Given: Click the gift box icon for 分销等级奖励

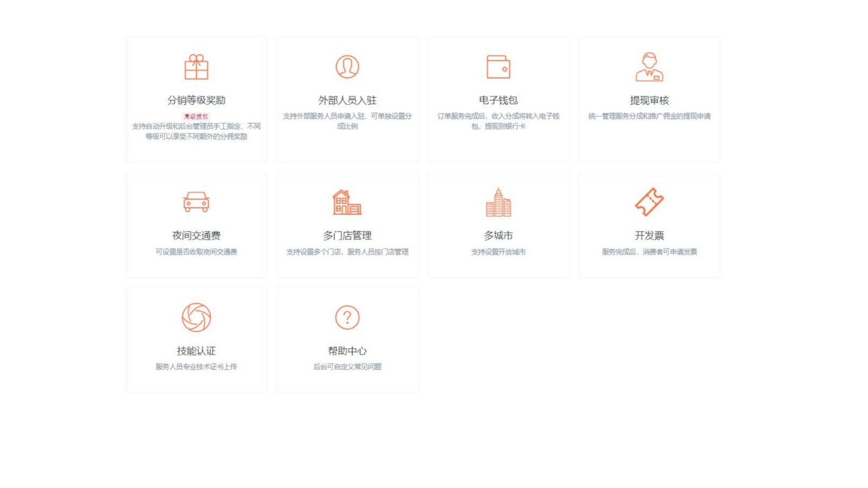Looking at the screenshot, I should click(196, 67).
